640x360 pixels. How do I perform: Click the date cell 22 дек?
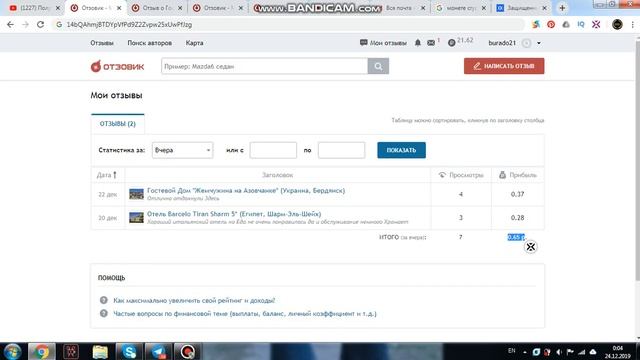point(107,194)
